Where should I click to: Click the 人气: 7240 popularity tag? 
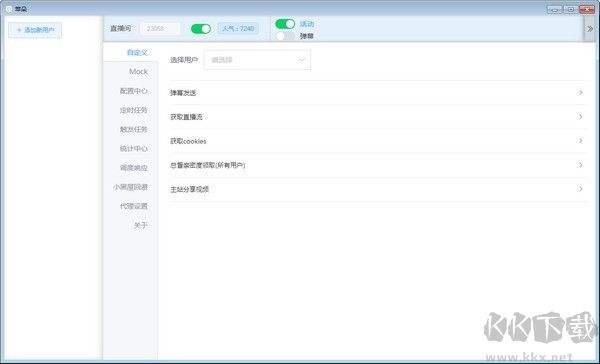click(238, 29)
